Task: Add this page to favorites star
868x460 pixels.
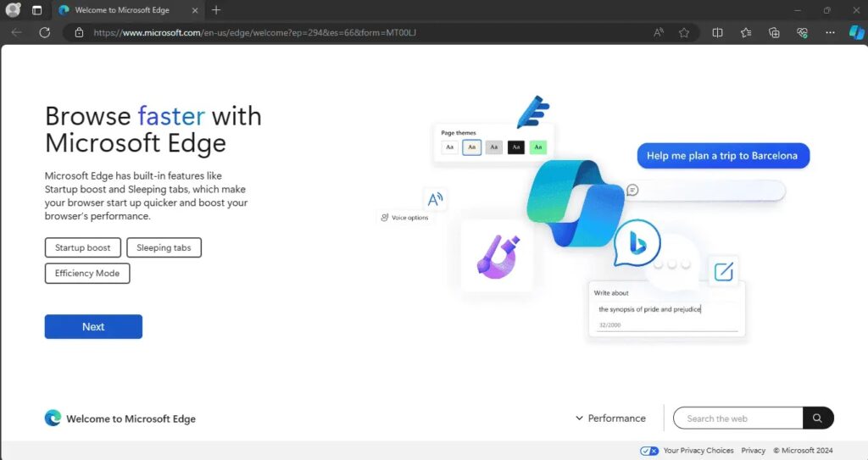Action: [x=684, y=33]
